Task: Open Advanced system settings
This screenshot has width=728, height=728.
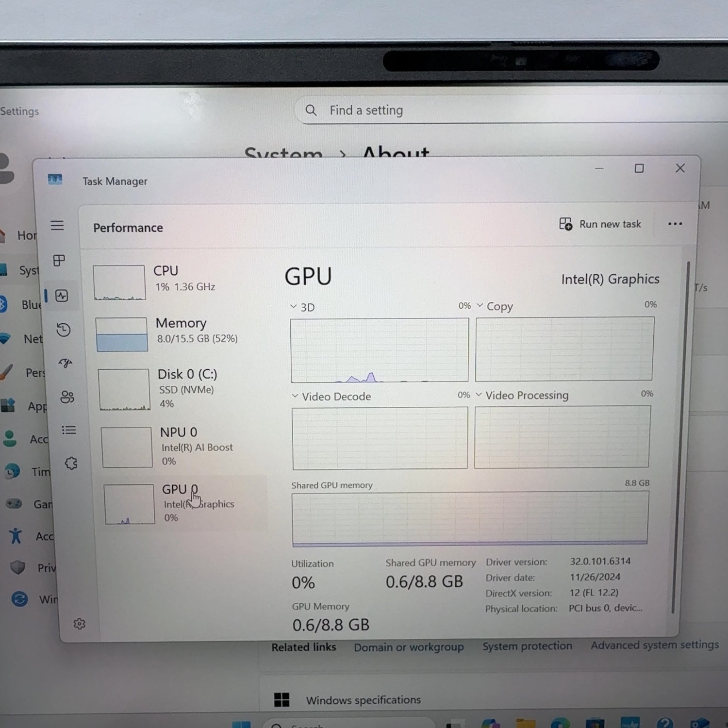Action: tap(654, 645)
